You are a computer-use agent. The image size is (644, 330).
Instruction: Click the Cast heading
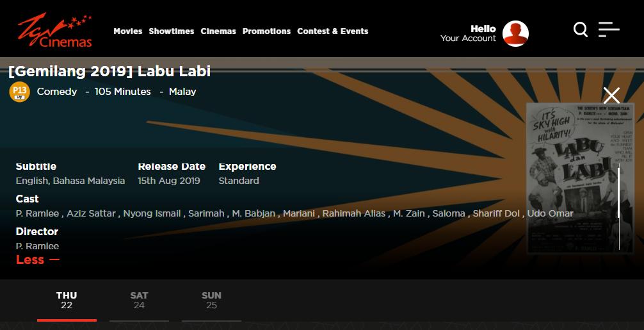pyautogui.click(x=27, y=199)
